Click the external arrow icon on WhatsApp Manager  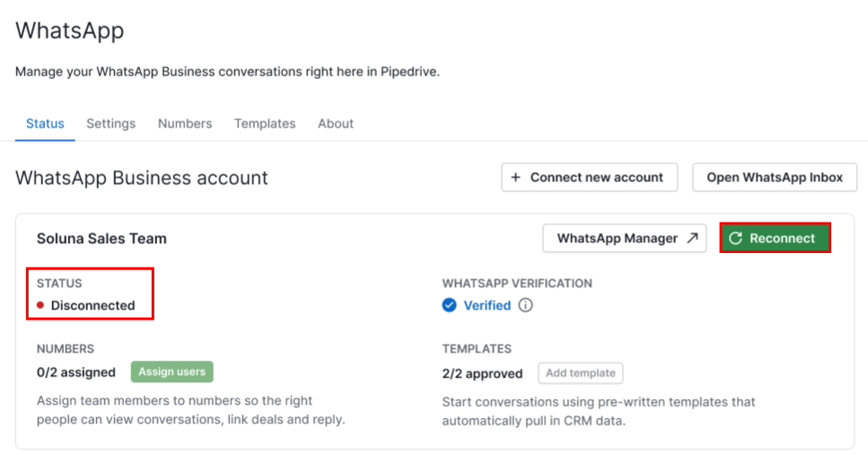(x=693, y=238)
